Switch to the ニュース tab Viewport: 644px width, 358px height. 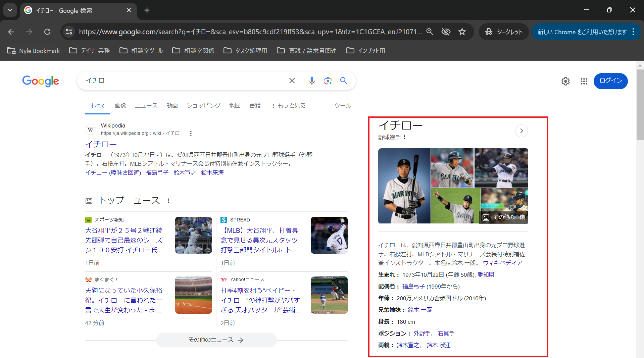point(146,106)
